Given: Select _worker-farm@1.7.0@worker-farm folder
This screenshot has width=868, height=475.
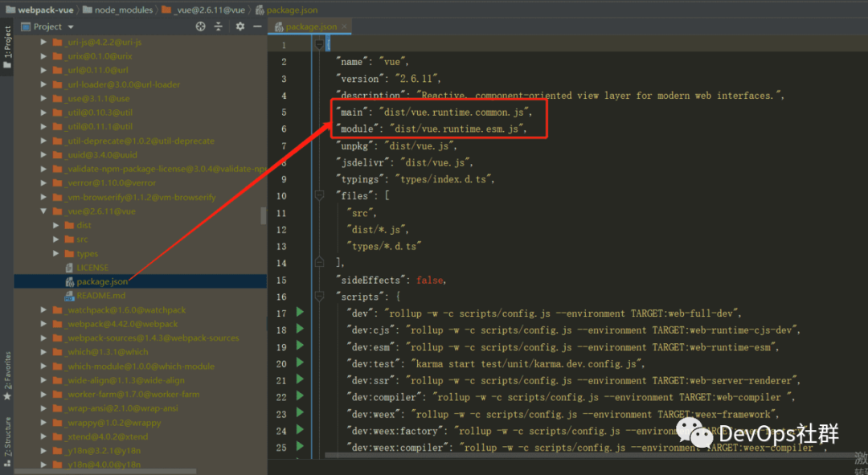Looking at the screenshot, I should point(133,394).
